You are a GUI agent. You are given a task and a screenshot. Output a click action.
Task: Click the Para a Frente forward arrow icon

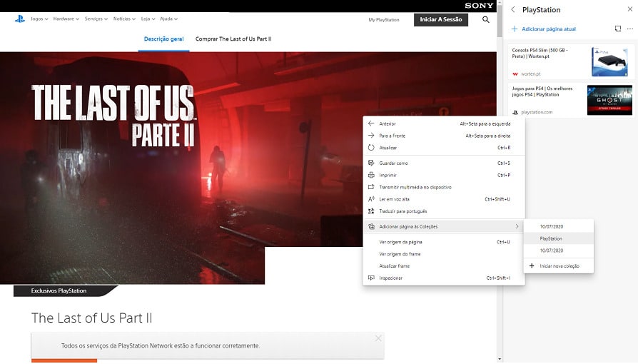tap(370, 136)
